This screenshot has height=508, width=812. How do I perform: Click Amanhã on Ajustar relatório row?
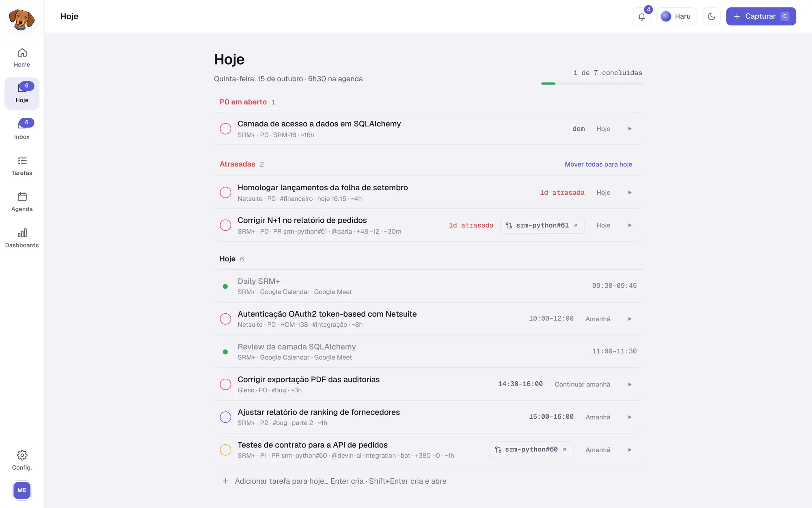[598, 417]
